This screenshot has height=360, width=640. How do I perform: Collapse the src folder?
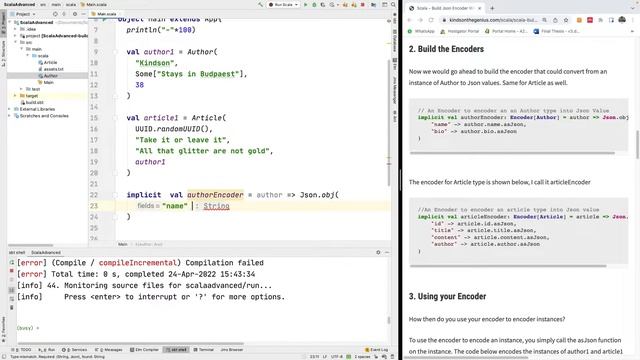[x=16, y=42]
